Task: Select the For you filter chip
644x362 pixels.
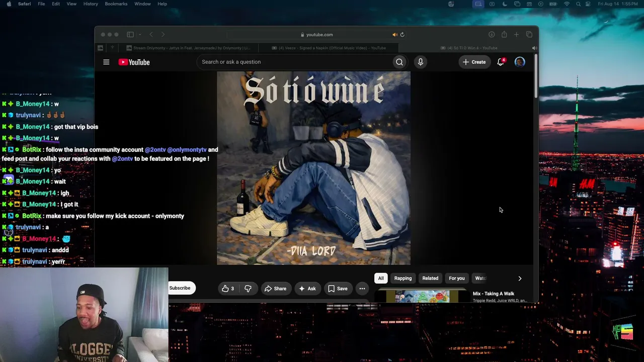Action: [x=457, y=278]
